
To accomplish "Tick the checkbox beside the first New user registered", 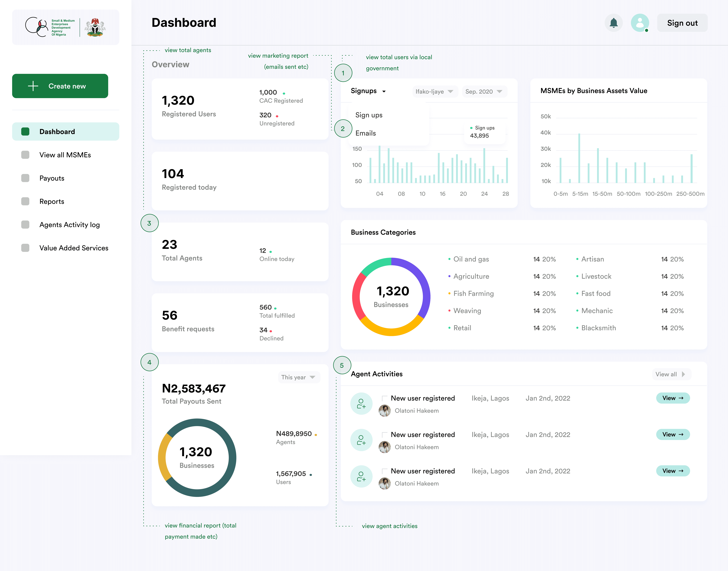I will [385, 398].
